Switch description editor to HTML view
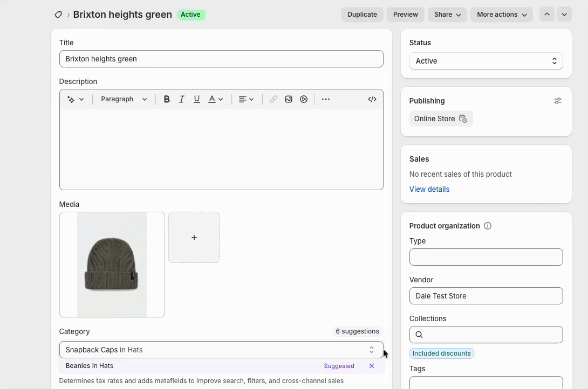The height and width of the screenshot is (389, 588). [372, 99]
